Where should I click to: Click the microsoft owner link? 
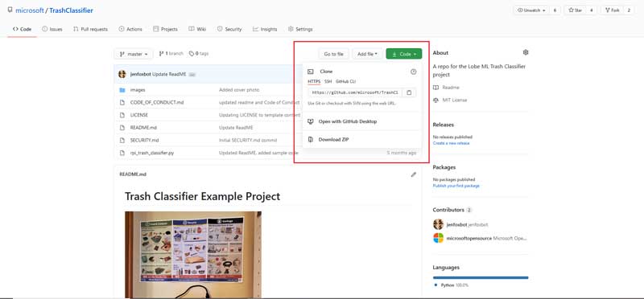30,10
